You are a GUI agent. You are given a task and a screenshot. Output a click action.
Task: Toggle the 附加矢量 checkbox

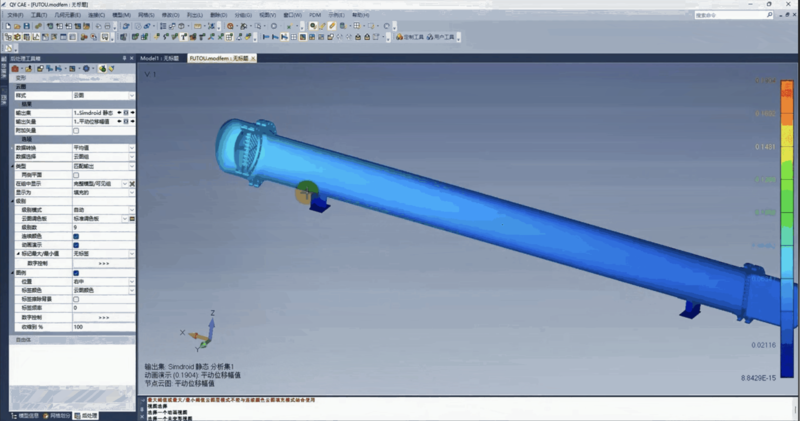coord(76,131)
